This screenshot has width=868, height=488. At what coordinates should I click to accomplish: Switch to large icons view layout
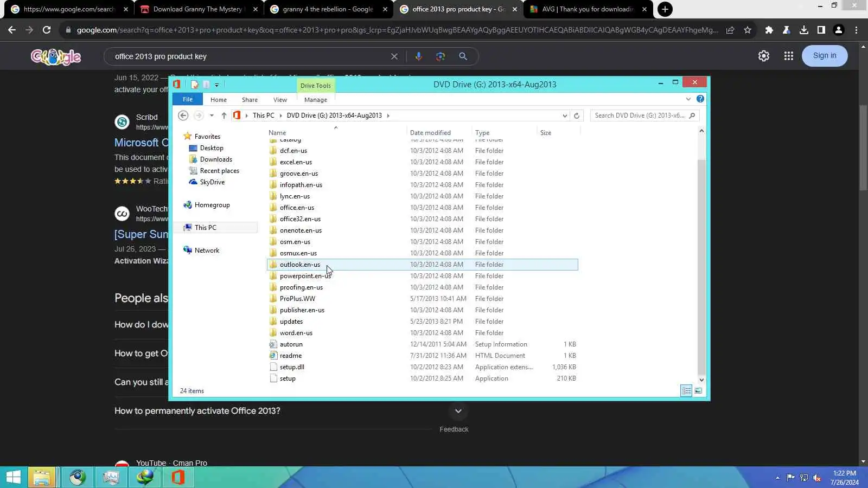tap(698, 390)
